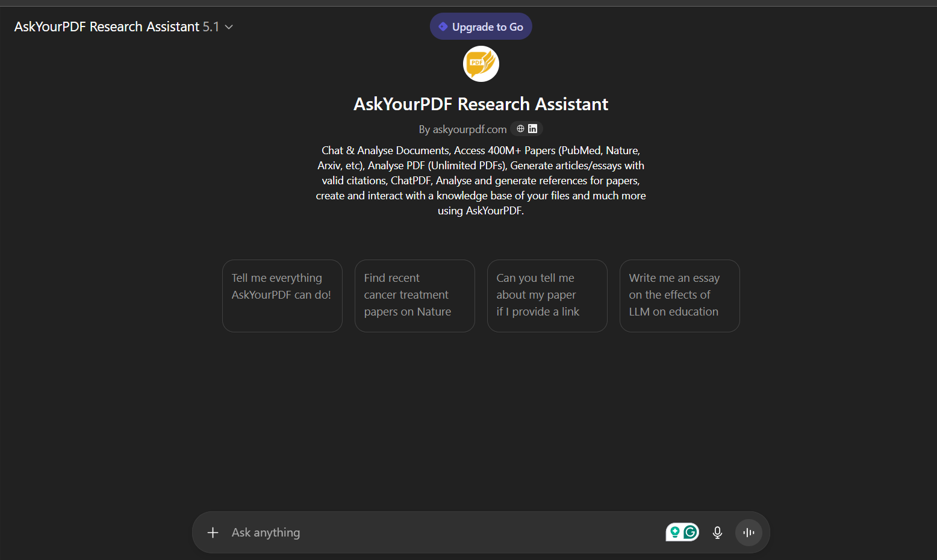This screenshot has height=560, width=937.
Task: Click the description starting "Chat & Analyse Documents"
Action: (x=481, y=181)
